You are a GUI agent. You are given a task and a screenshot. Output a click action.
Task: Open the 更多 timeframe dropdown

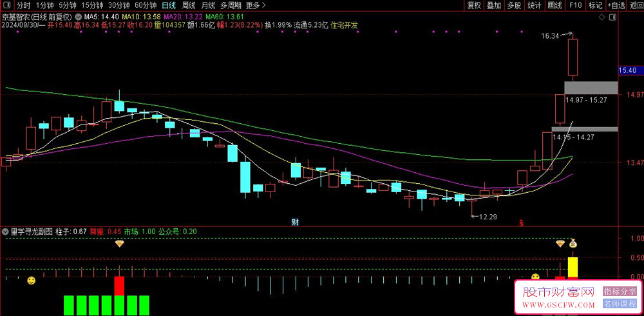[x=256, y=5]
